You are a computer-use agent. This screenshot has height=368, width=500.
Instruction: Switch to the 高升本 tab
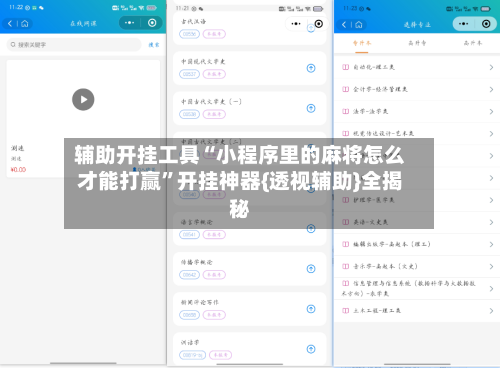tap(473, 43)
